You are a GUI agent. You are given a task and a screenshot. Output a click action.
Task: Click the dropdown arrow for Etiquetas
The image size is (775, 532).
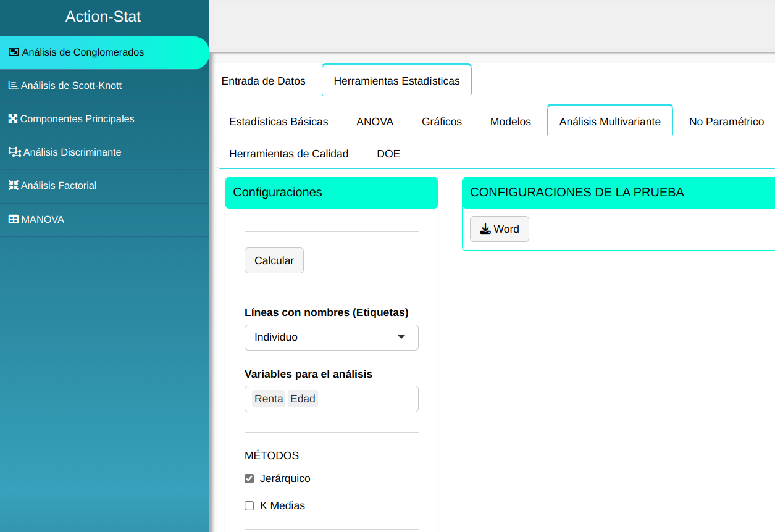coord(401,338)
